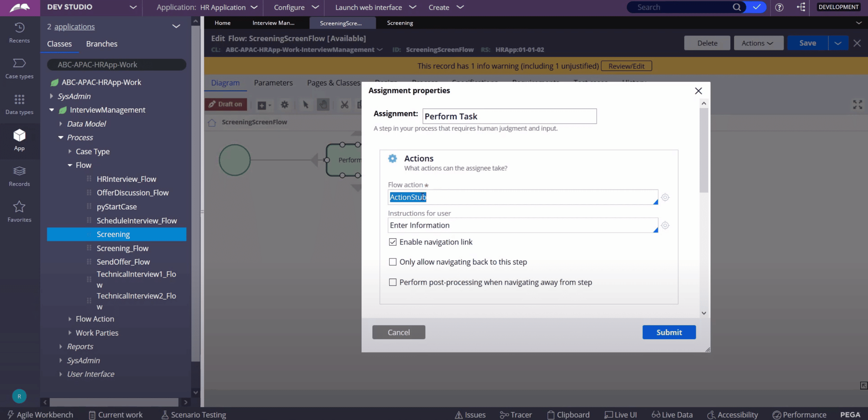This screenshot has height=420, width=868.
Task: Enable Perform post-processing when navigating away
Action: pos(393,282)
